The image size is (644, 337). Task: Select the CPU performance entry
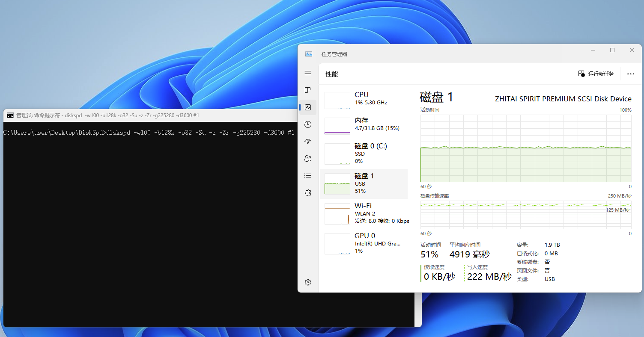[x=364, y=101]
